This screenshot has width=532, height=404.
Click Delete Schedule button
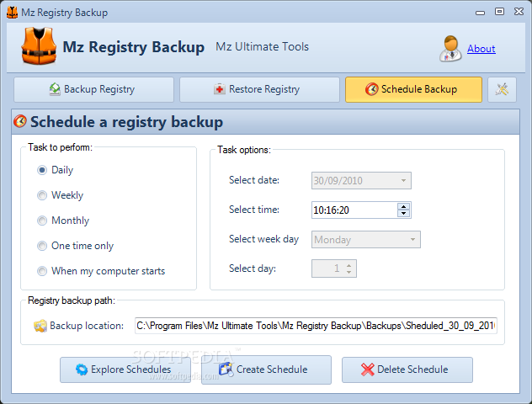coord(407,369)
